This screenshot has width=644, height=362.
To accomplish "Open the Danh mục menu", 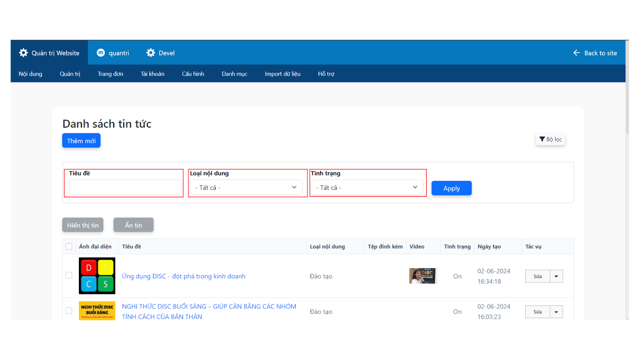I will [x=234, y=74].
